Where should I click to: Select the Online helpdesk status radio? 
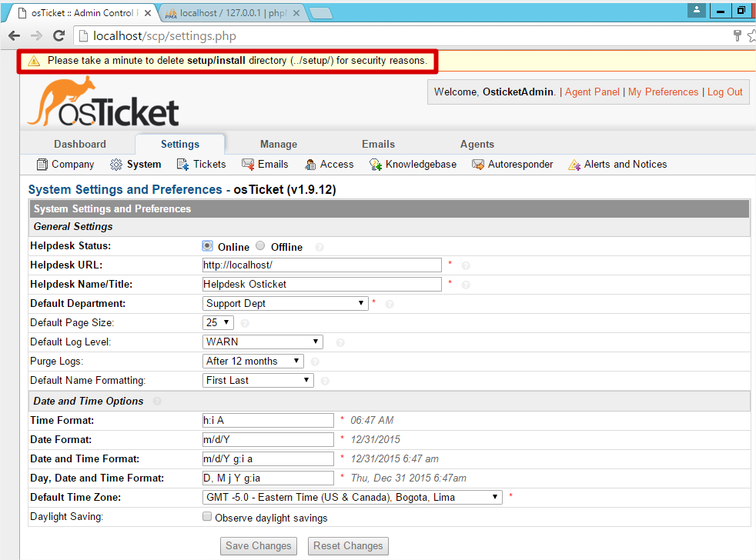207,246
